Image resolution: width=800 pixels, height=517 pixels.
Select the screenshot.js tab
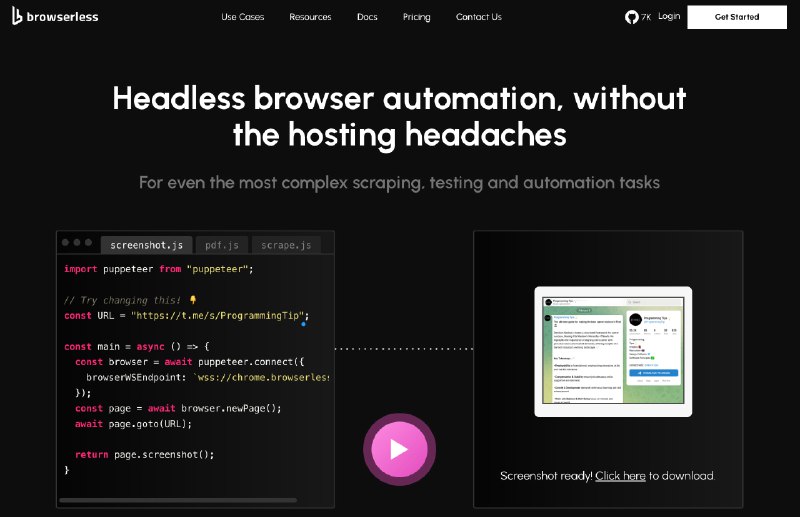click(146, 245)
